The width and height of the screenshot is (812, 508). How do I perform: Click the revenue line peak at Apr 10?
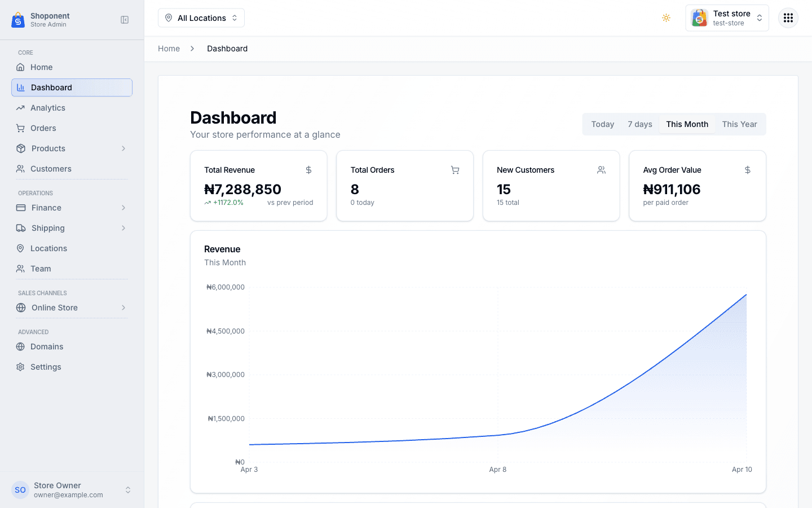coord(746,295)
